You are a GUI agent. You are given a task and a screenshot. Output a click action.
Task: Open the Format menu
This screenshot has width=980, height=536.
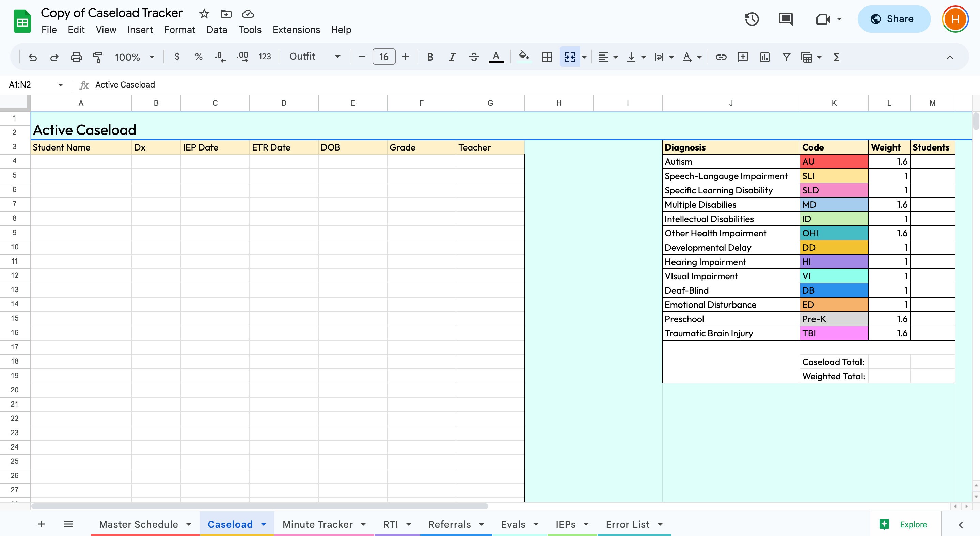(x=179, y=30)
